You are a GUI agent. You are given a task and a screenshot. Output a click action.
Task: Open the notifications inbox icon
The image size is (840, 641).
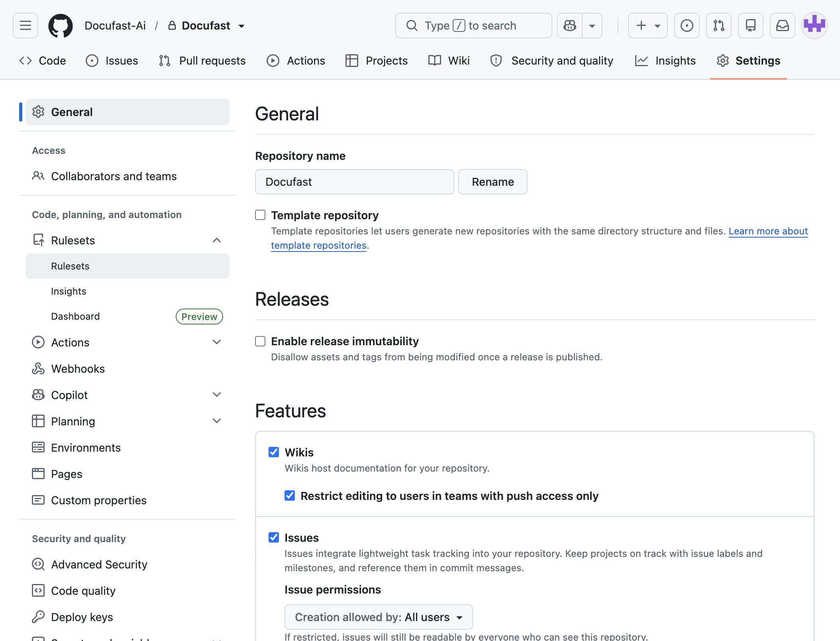[782, 26]
